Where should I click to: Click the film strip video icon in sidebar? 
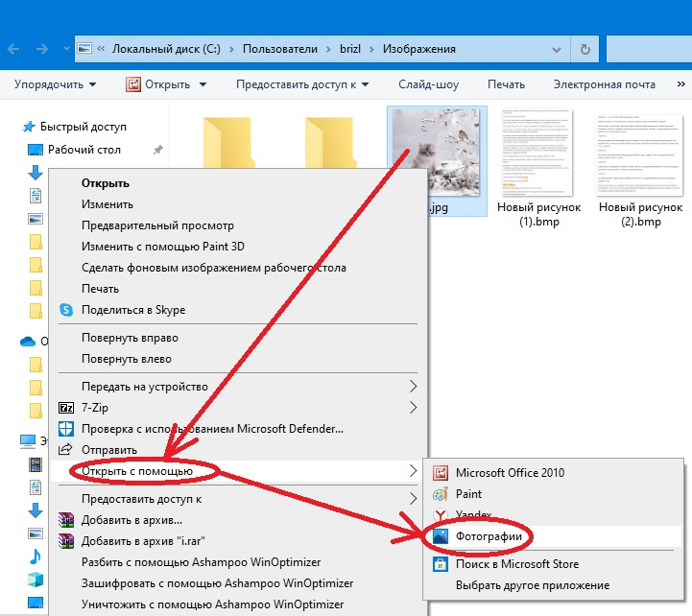pos(36,464)
